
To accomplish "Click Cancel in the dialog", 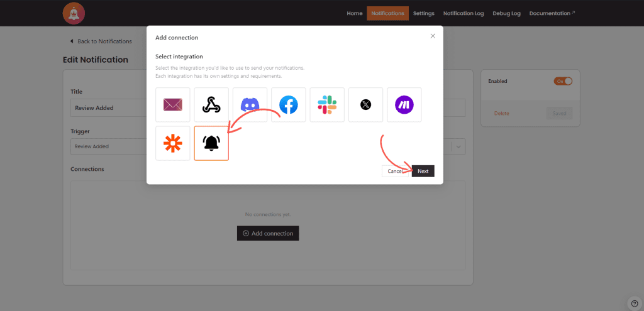I will [x=395, y=171].
